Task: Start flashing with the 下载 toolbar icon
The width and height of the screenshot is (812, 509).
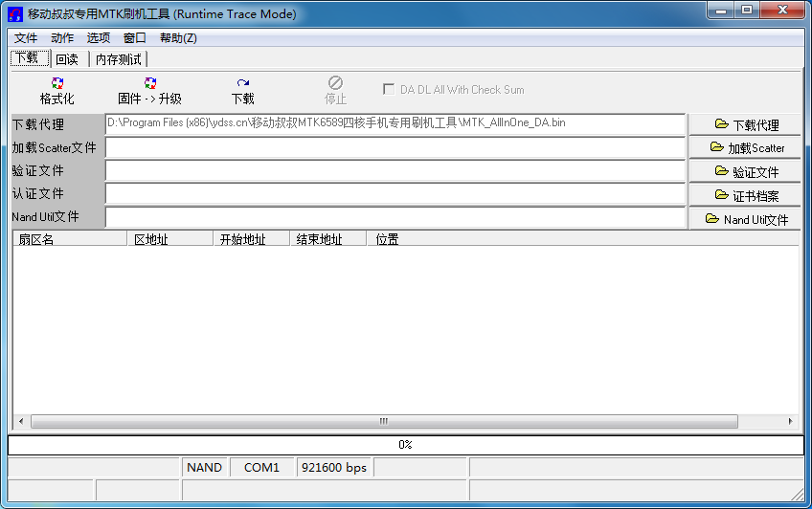Action: (x=243, y=83)
